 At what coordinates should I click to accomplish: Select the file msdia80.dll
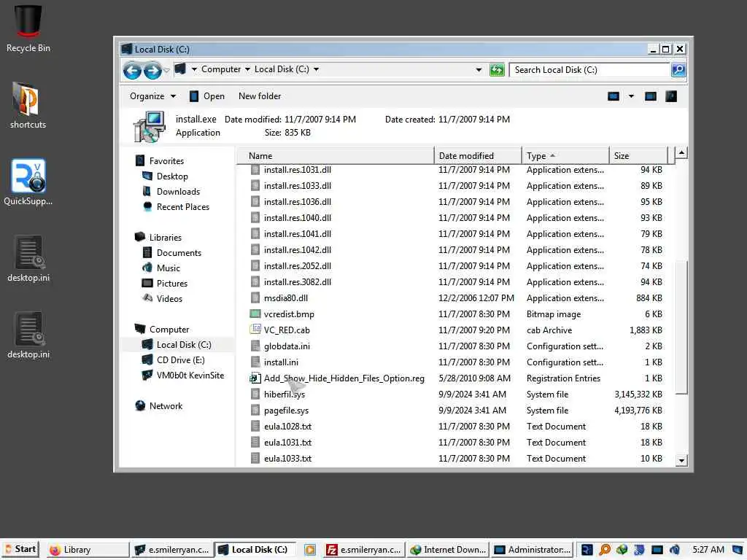point(285,298)
